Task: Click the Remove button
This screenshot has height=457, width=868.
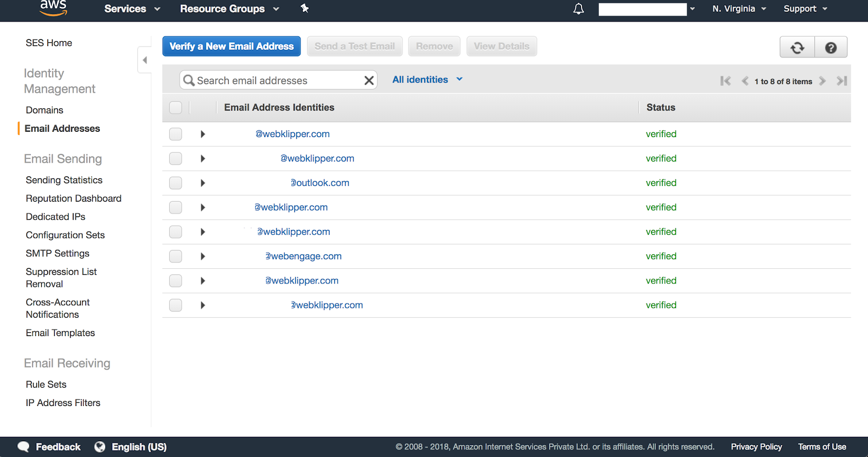Action: (435, 46)
